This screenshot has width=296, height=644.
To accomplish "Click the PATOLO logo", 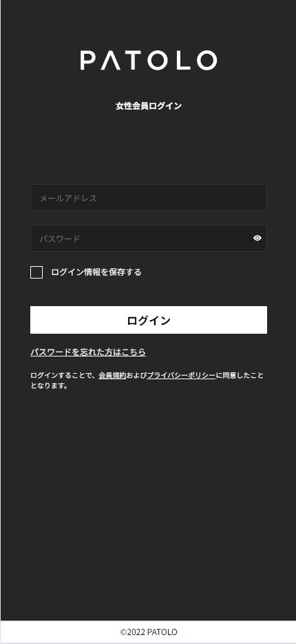I will [149, 61].
